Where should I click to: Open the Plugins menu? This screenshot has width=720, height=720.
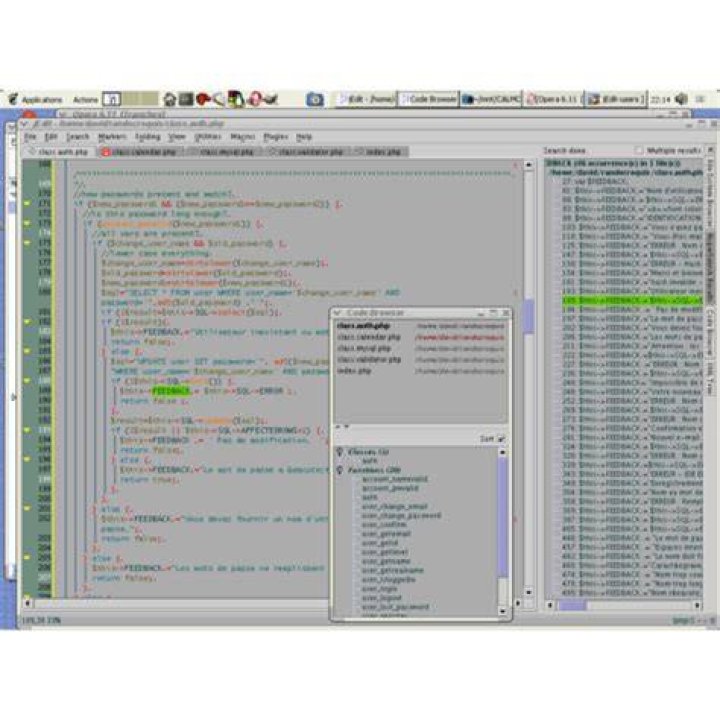276,137
